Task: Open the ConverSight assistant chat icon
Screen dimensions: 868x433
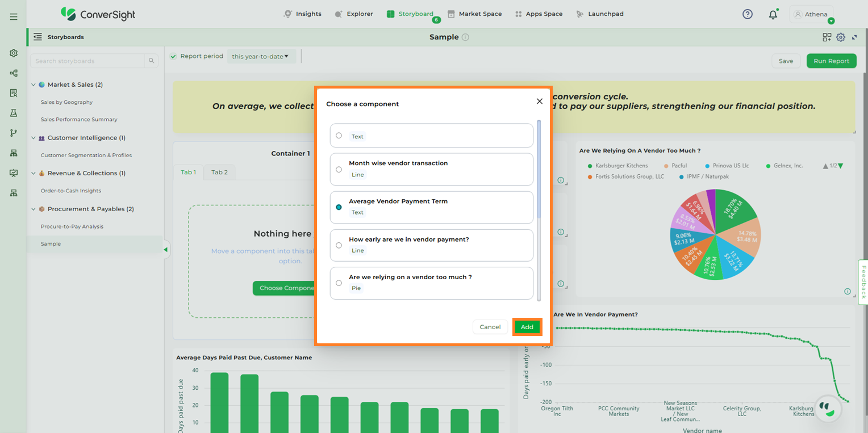Action: [x=827, y=409]
